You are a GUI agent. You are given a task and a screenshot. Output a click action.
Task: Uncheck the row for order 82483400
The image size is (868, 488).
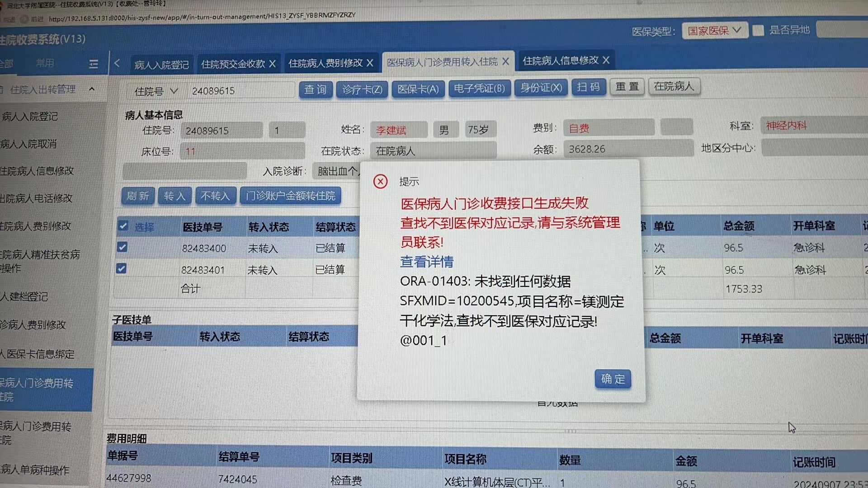122,247
